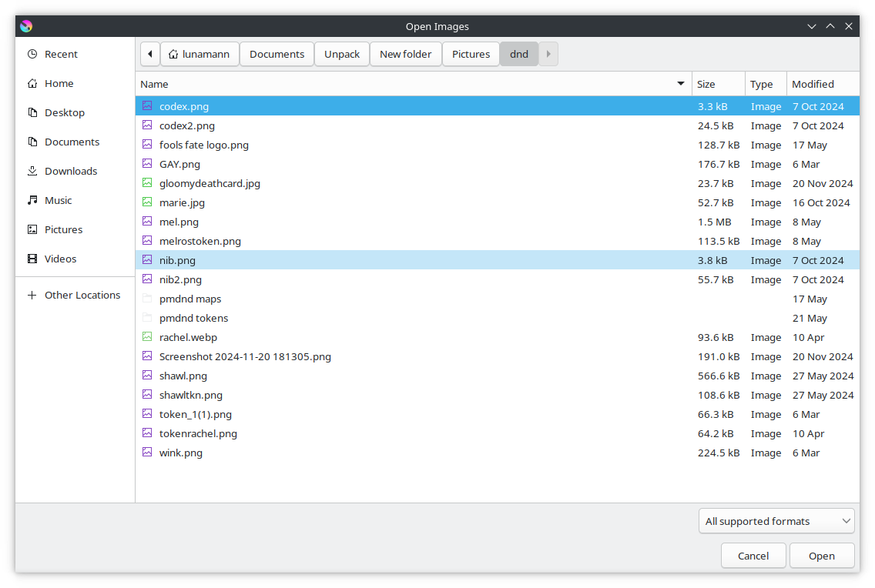Jump to the Unpack folder breadcrumb

point(342,55)
